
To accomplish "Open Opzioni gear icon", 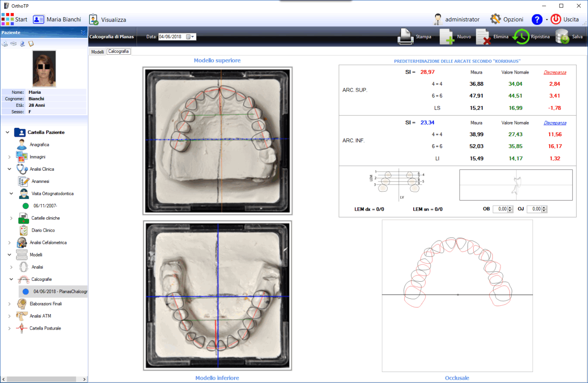I will click(496, 19).
